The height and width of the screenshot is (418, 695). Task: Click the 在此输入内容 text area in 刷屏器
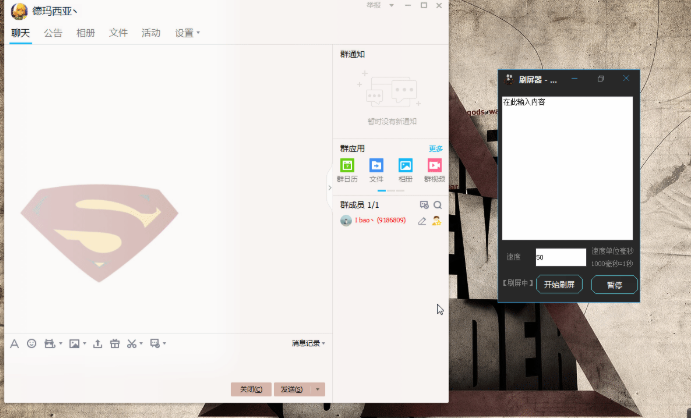tap(567, 168)
